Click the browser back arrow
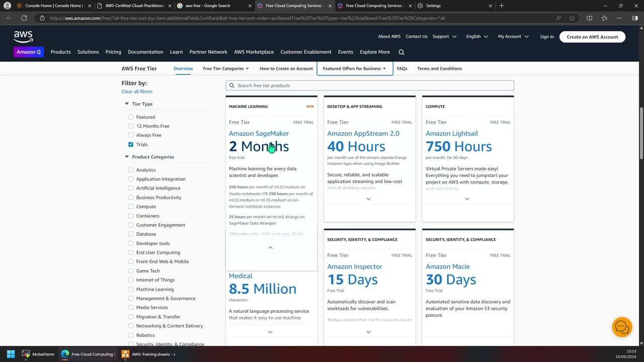 10,18
